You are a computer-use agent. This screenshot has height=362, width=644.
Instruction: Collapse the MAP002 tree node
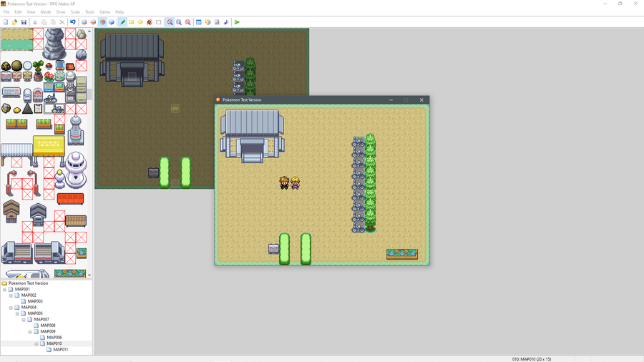pyautogui.click(x=11, y=295)
